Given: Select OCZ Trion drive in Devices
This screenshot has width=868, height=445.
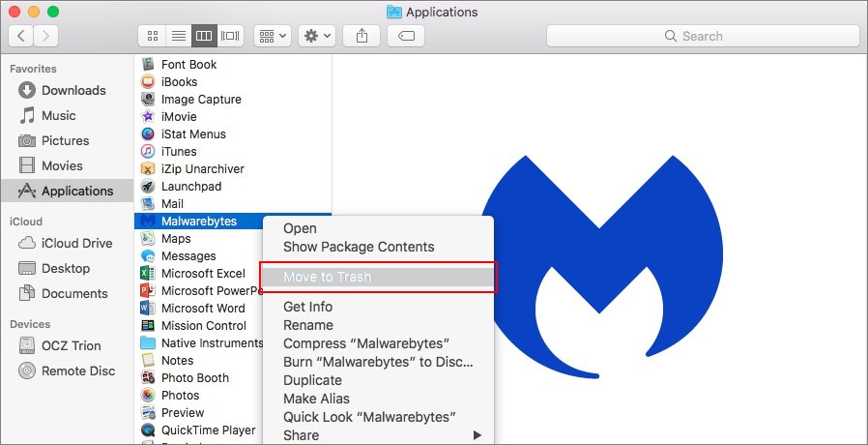Looking at the screenshot, I should 67,345.
